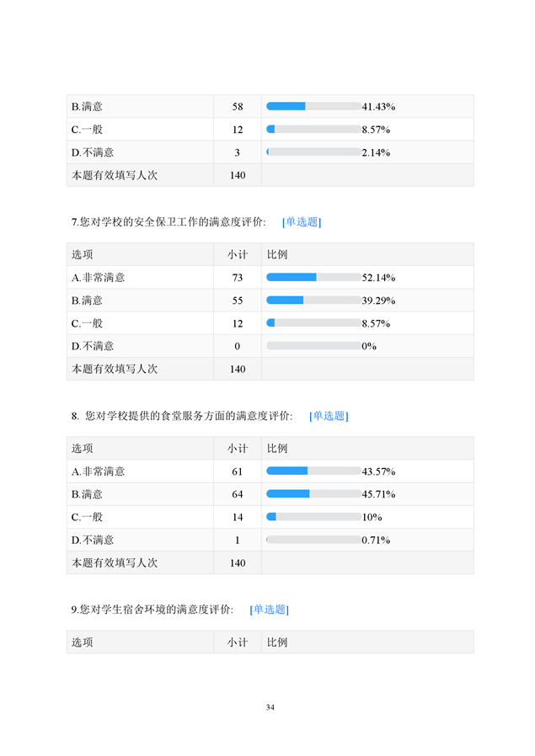Click the 52.14% progress bar
Viewport: 535px width, 756px height.
click(313, 278)
